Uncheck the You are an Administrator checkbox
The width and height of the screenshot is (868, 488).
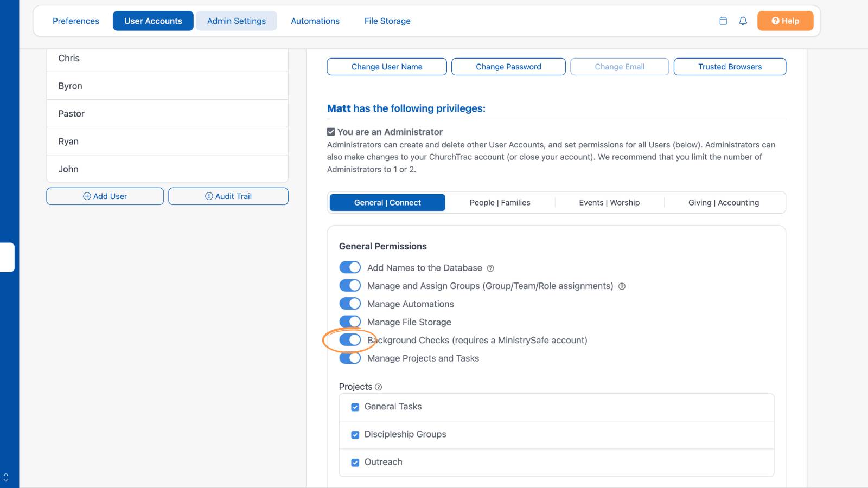(331, 132)
